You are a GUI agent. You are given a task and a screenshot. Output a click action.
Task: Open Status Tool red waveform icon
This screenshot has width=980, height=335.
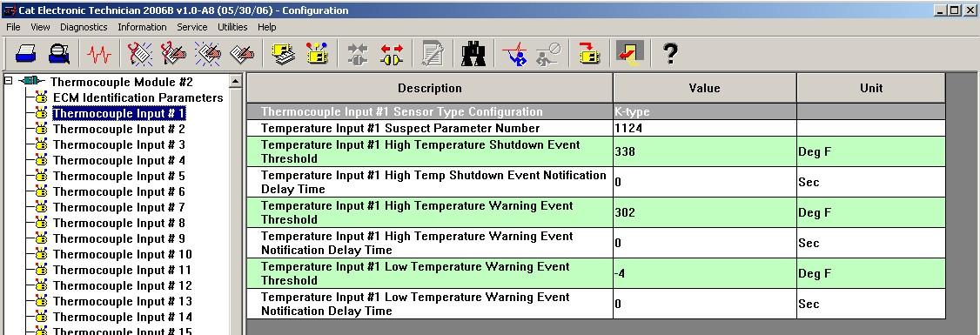point(98,54)
